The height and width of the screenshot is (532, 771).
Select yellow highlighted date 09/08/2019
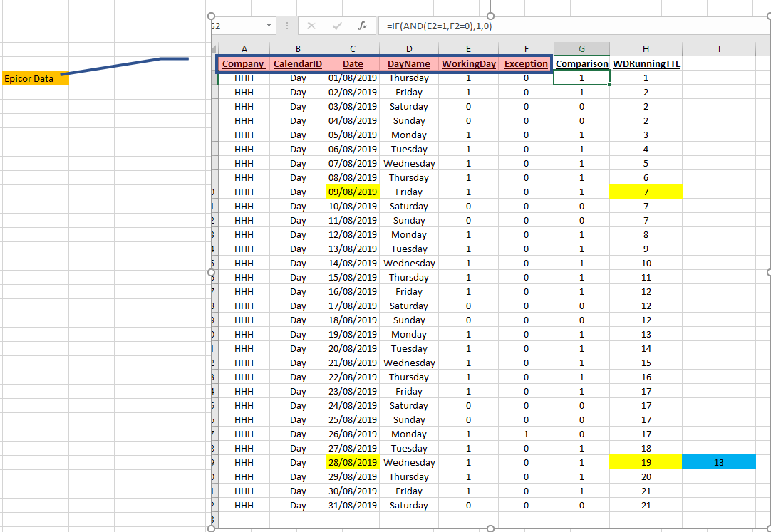(353, 192)
